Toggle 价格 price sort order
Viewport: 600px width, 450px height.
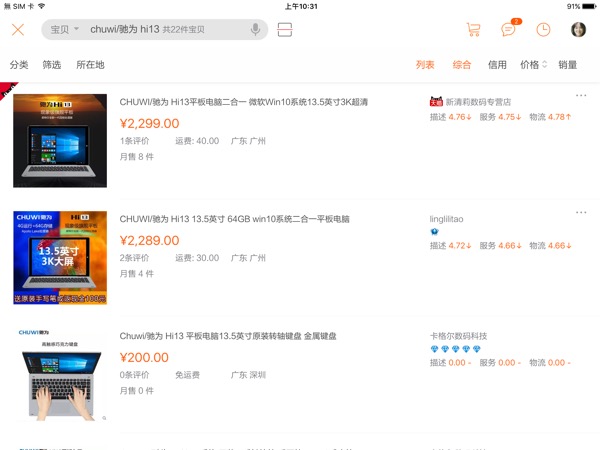533,65
